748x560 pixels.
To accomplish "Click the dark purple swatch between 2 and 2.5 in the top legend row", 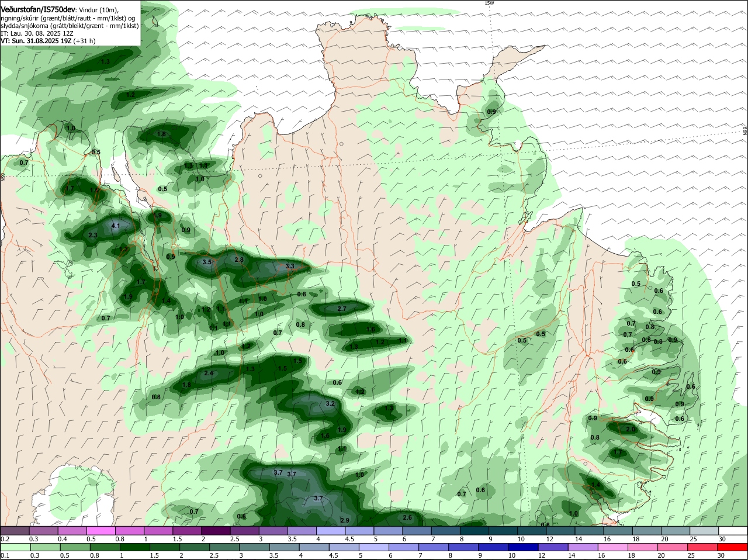I will tap(217, 531).
